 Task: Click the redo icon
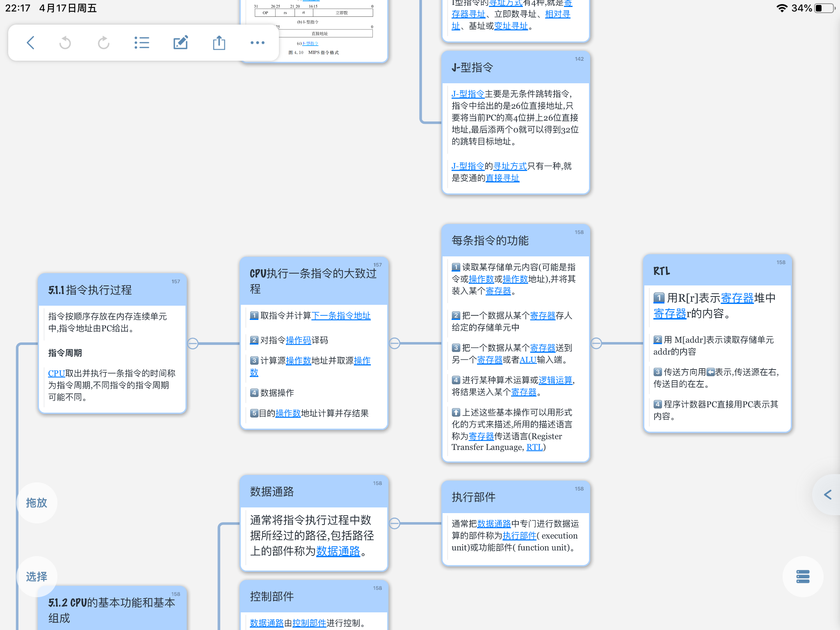pos(103,43)
